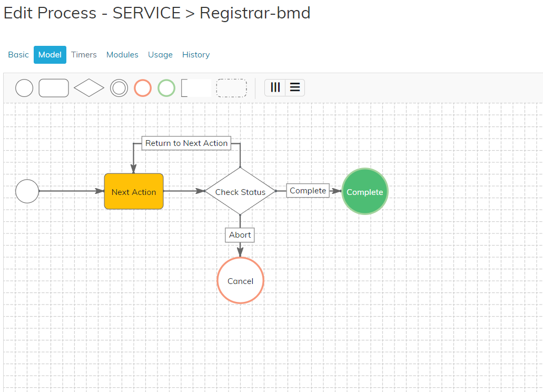Select the dashed rectangle group shape
The width and height of the screenshot is (543, 392).
click(231, 88)
